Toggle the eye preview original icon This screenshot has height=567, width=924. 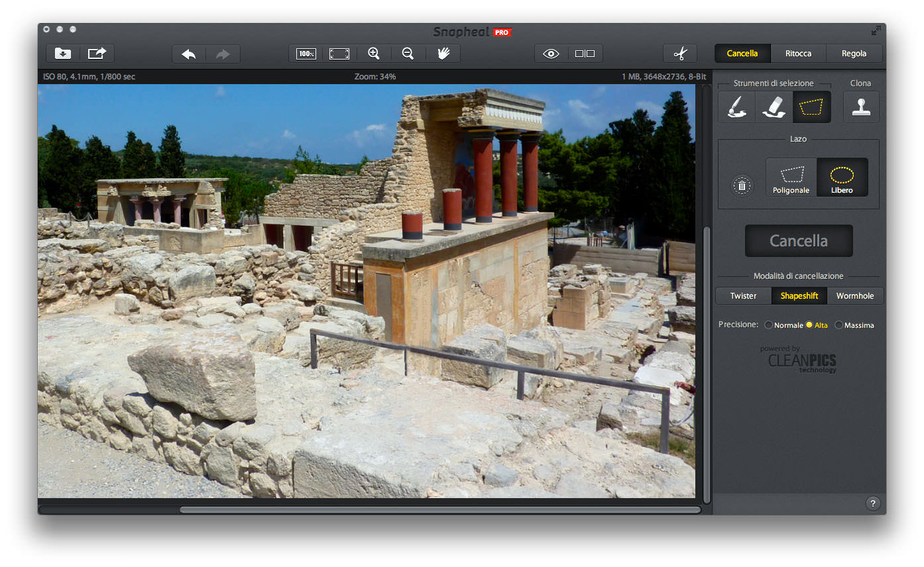coord(551,54)
